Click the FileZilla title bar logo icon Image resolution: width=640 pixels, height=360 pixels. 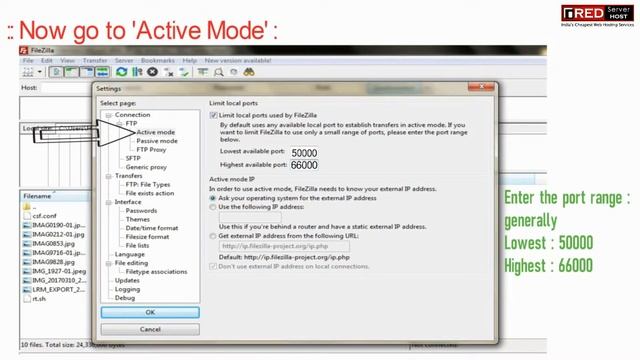pos(24,51)
